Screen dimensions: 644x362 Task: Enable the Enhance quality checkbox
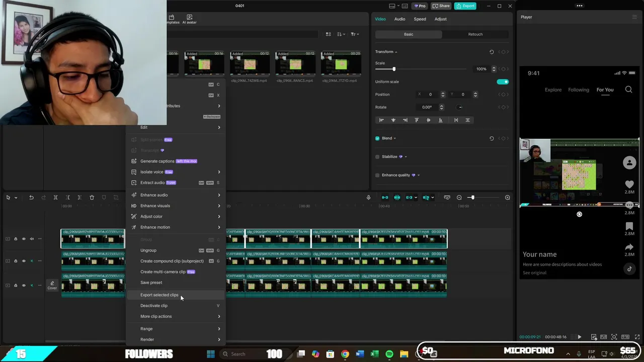377,175
